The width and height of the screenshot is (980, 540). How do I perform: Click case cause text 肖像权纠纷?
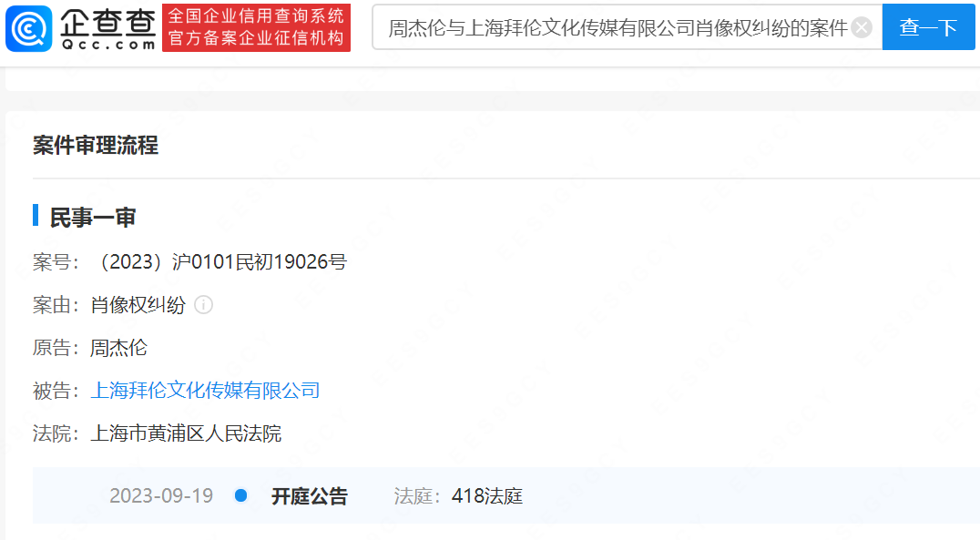(x=138, y=305)
